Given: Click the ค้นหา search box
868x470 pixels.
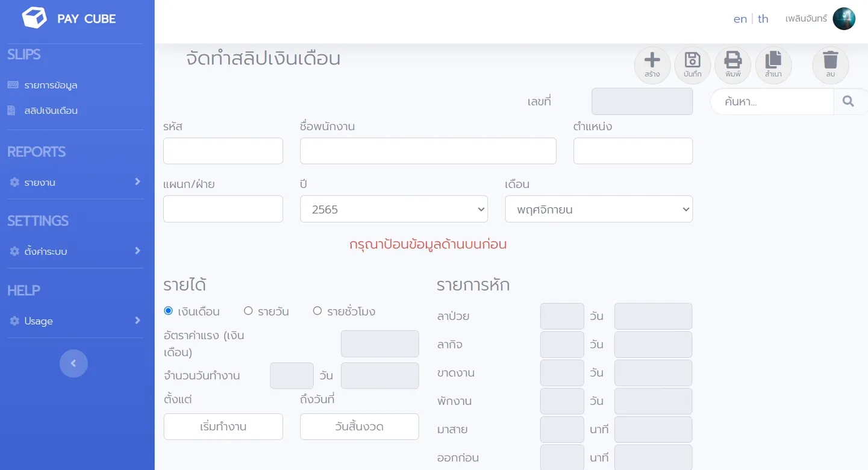Looking at the screenshot, I should [x=772, y=101].
